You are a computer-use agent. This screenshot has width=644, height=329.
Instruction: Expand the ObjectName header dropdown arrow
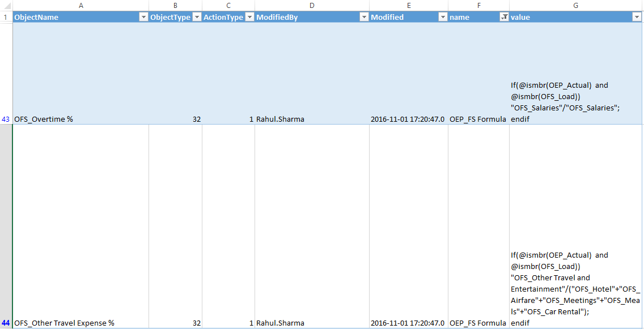click(143, 17)
